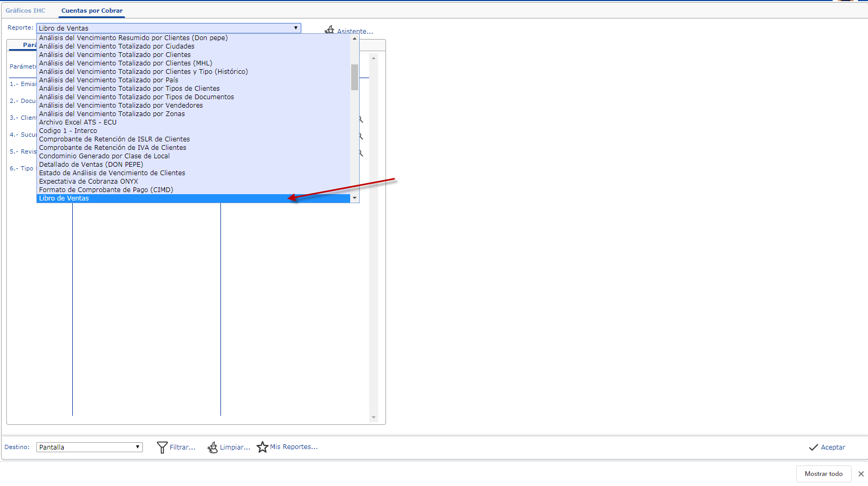Click the report list scroll-down arrow
868x486 pixels.
click(x=354, y=198)
